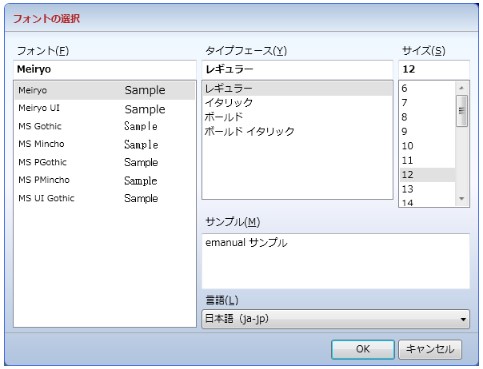Viewport: 483px width, 369px height.
Task: Select size 8
Action: (x=427, y=117)
